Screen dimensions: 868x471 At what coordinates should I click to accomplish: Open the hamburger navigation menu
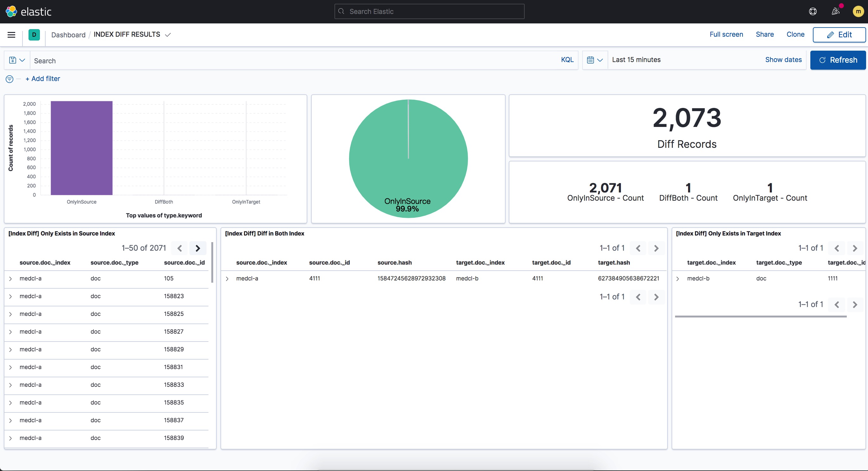coord(11,35)
